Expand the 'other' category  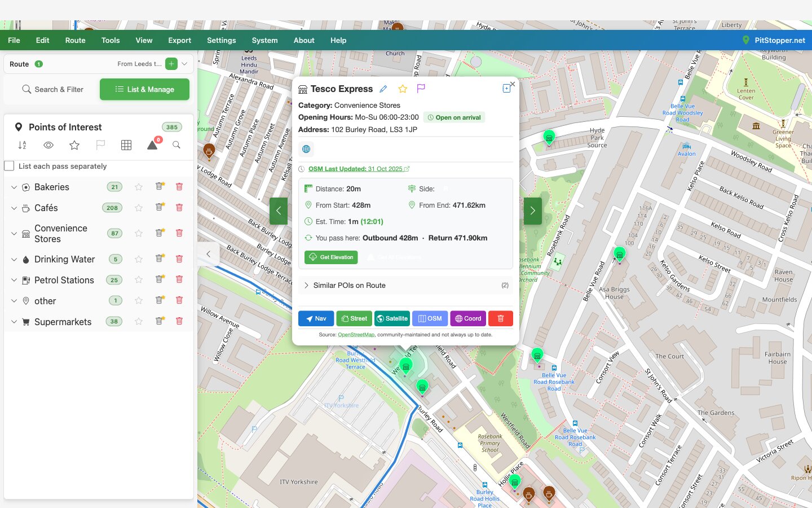coord(14,301)
